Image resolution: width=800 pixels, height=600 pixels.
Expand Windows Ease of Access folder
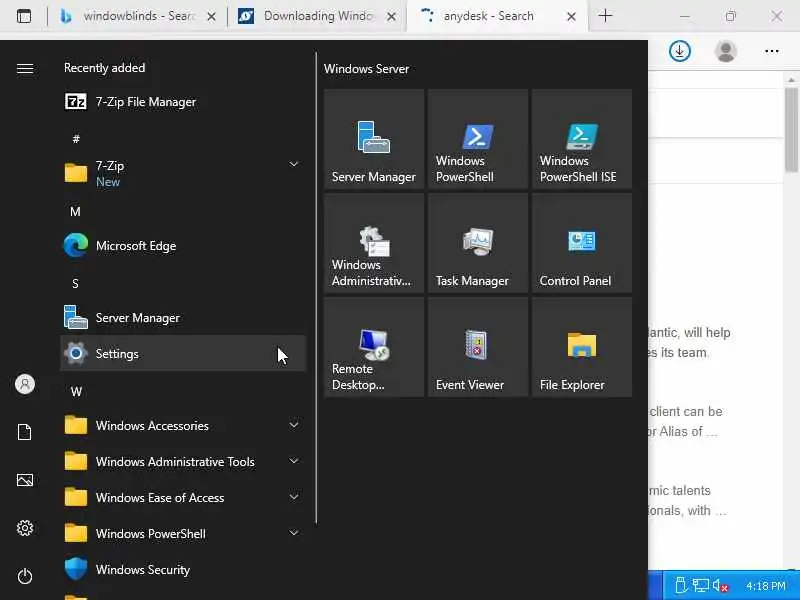[x=183, y=497]
